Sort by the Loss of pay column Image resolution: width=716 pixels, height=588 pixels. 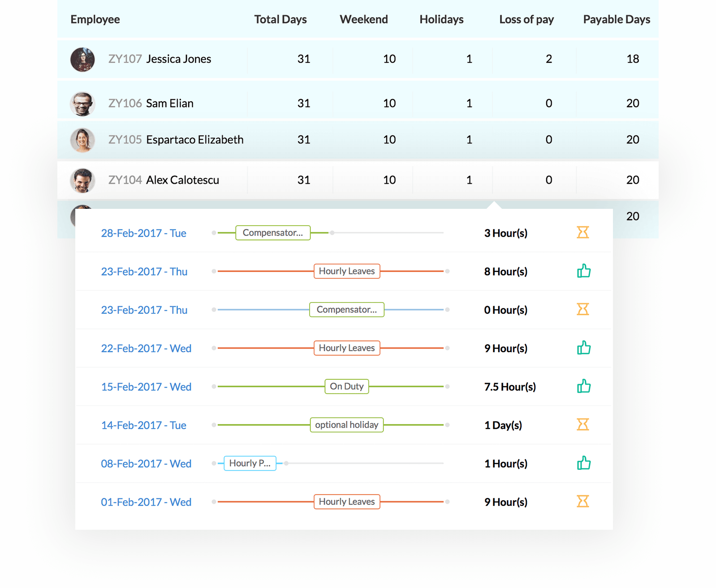click(x=526, y=19)
